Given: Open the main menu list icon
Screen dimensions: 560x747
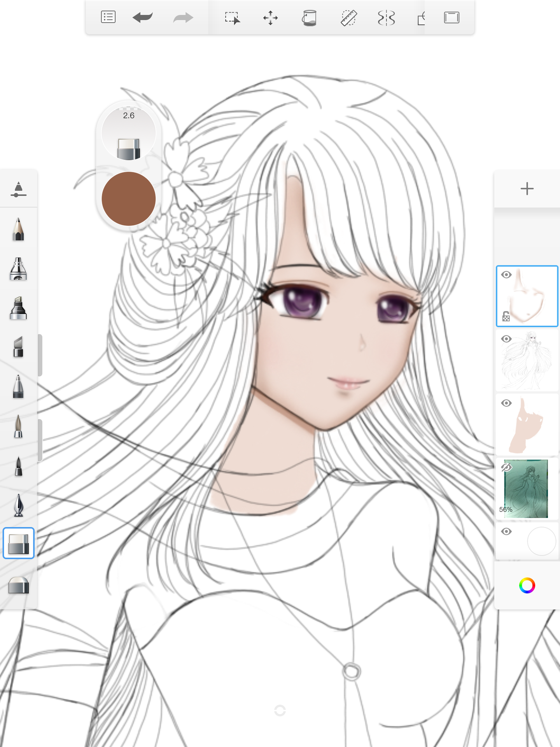Looking at the screenshot, I should pyautogui.click(x=108, y=18).
